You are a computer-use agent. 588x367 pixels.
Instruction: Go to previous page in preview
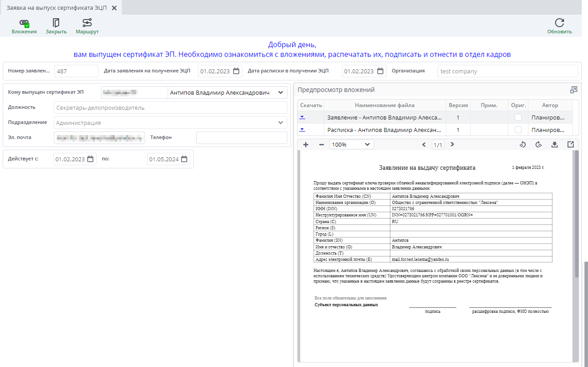click(x=424, y=144)
